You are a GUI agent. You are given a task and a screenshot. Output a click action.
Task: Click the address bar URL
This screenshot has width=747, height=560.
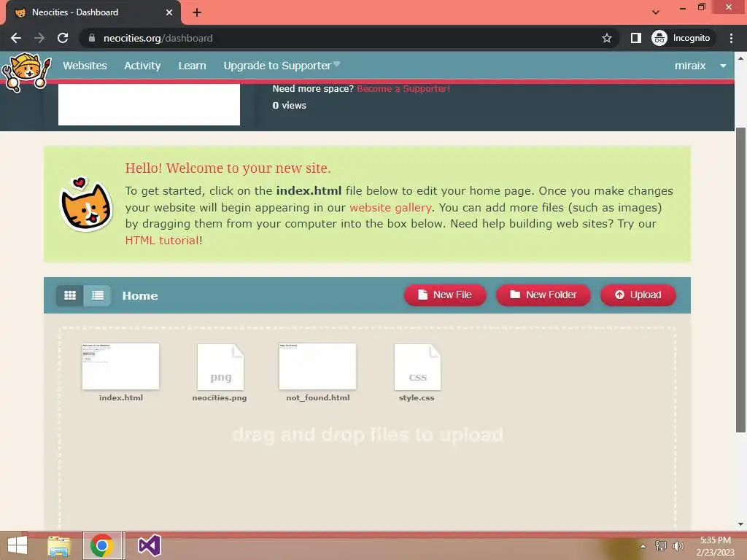158,38
